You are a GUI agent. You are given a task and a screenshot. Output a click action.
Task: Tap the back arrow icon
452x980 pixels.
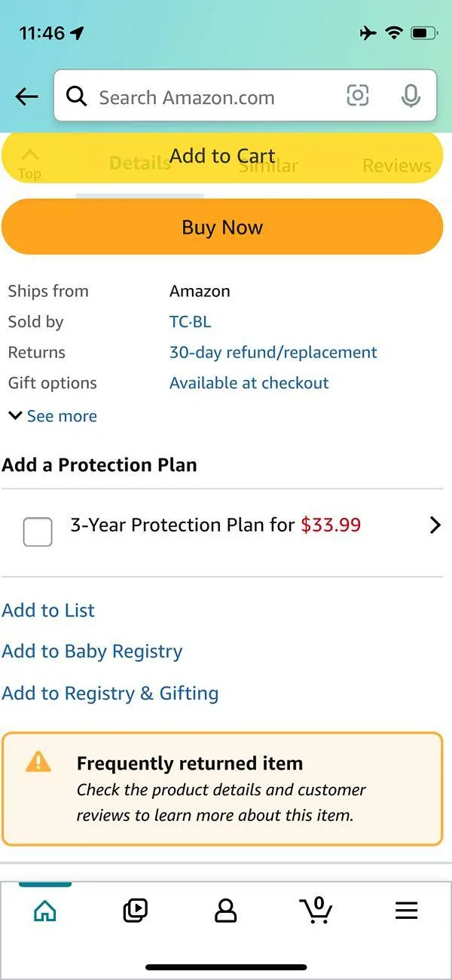point(26,96)
